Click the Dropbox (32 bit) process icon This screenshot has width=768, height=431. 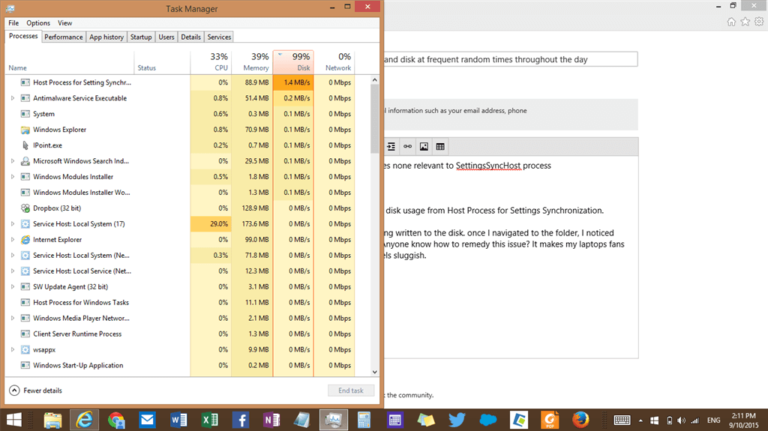tap(25, 208)
